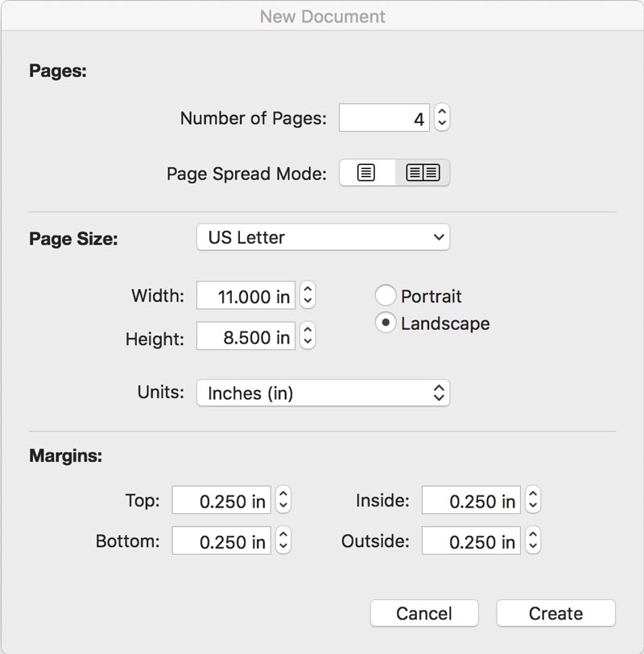Screen dimensions: 644x654
Task: Click the Top margin stepper
Action: [x=283, y=500]
